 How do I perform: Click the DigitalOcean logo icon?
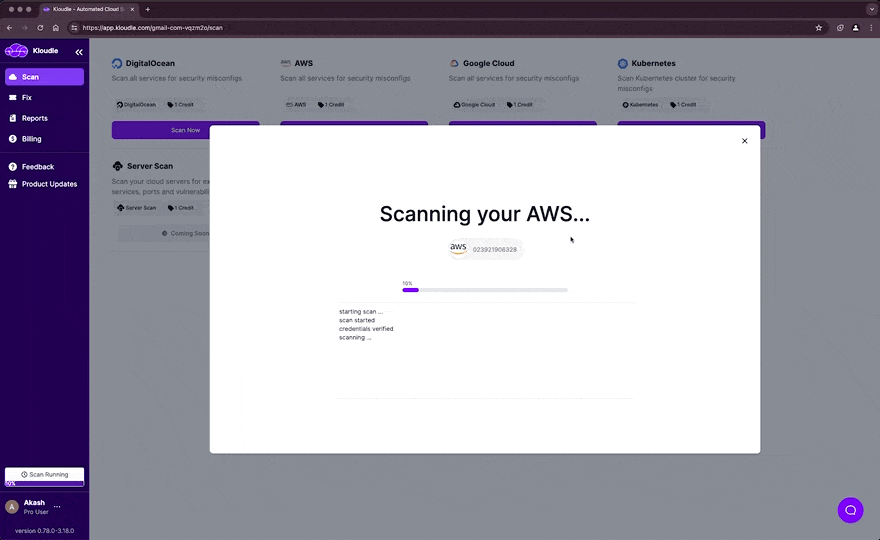117,63
